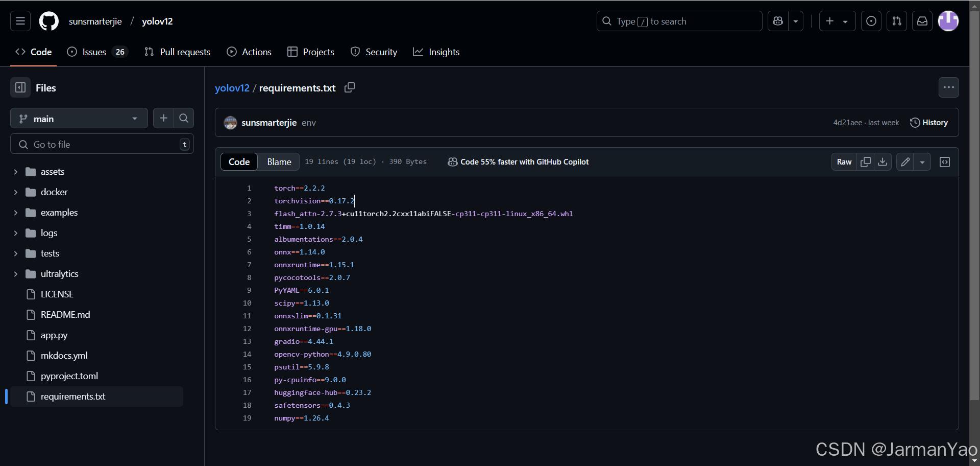Image resolution: width=980 pixels, height=466 pixels.
Task: Focus the Go to file field
Action: 102,144
